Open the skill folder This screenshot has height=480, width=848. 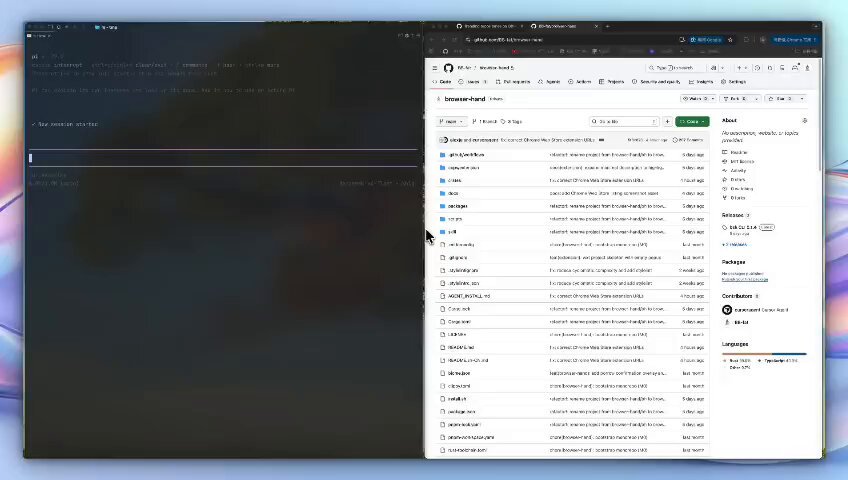tap(452, 232)
